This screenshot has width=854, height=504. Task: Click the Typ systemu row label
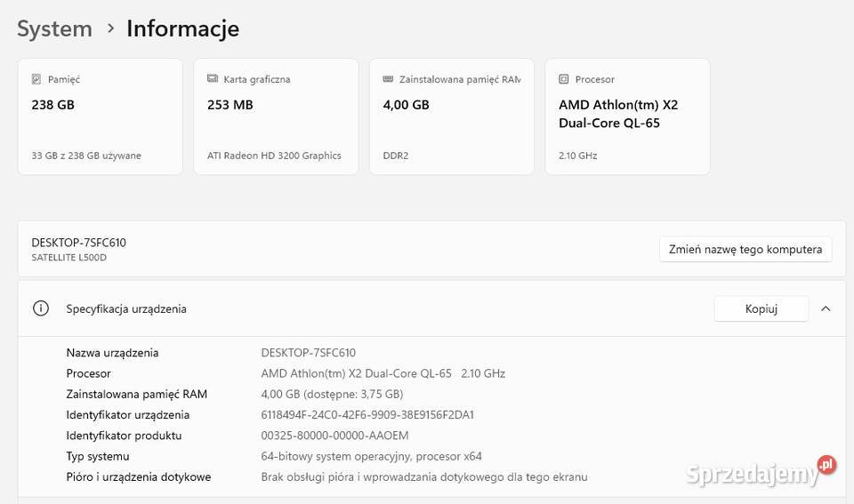(98, 456)
